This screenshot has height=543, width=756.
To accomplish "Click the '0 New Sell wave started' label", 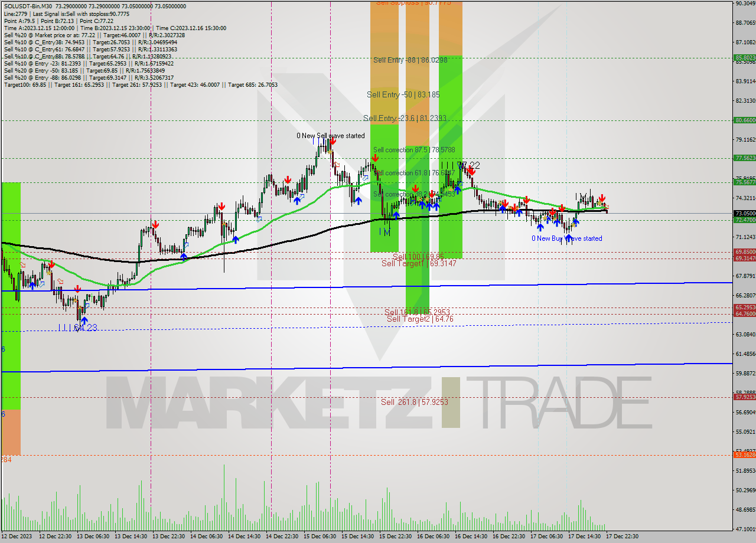I will (x=330, y=136).
